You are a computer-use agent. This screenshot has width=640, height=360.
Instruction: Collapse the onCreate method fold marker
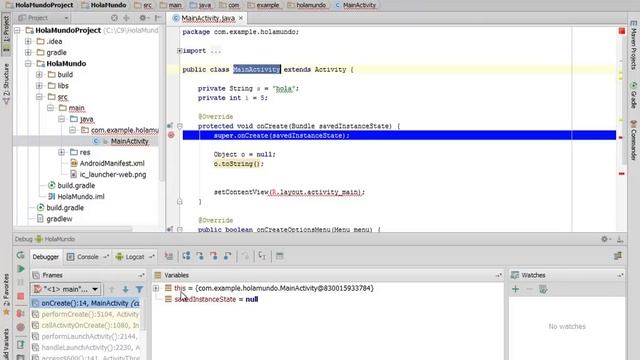click(x=180, y=126)
